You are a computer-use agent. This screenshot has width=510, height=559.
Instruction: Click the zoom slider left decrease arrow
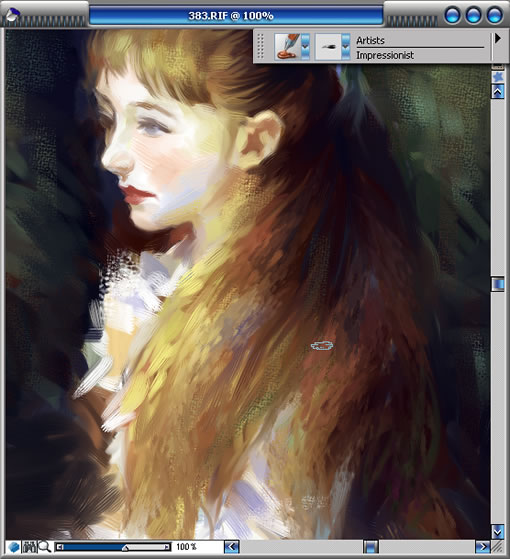point(60,547)
